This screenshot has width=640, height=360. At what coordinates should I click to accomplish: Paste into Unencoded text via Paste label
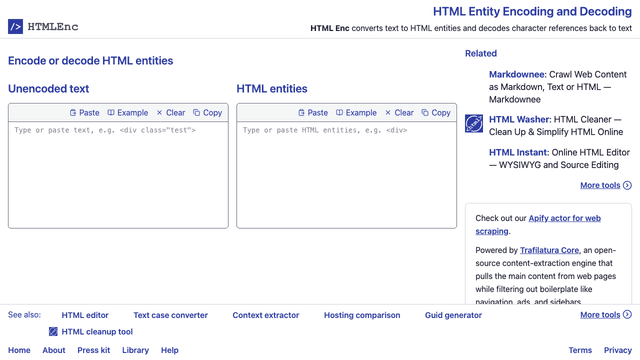click(x=89, y=113)
